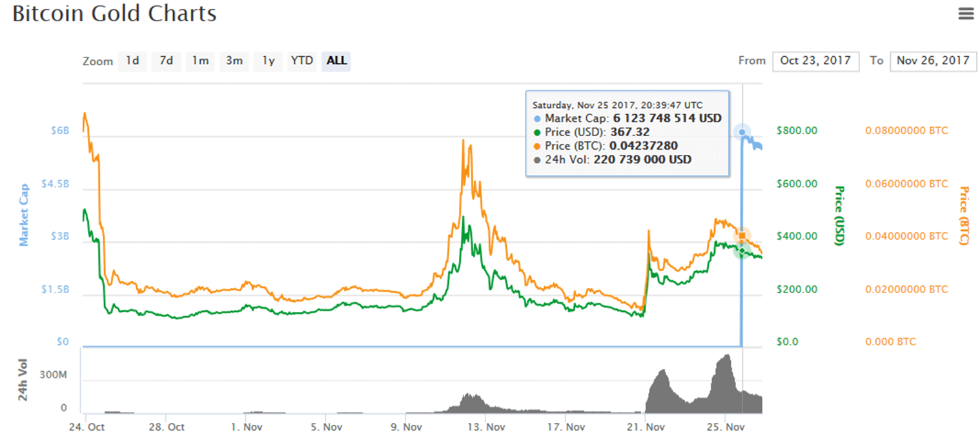Click the 25. Nov date label

coord(725,427)
